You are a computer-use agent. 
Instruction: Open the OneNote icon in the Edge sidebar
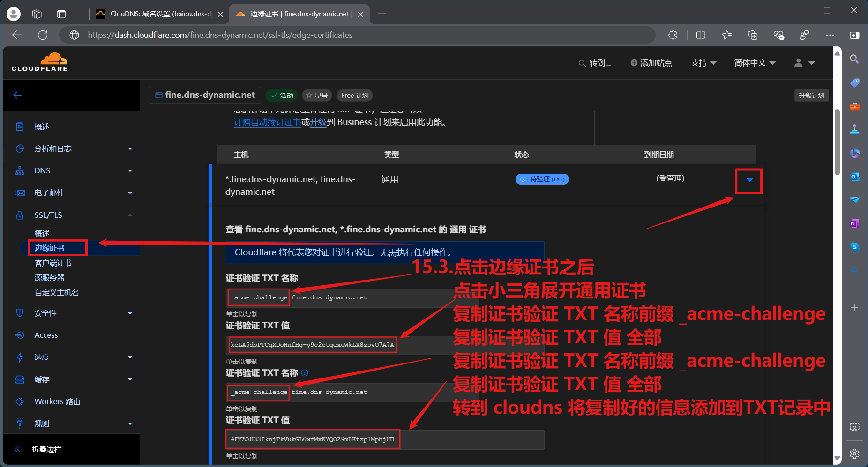click(854, 223)
